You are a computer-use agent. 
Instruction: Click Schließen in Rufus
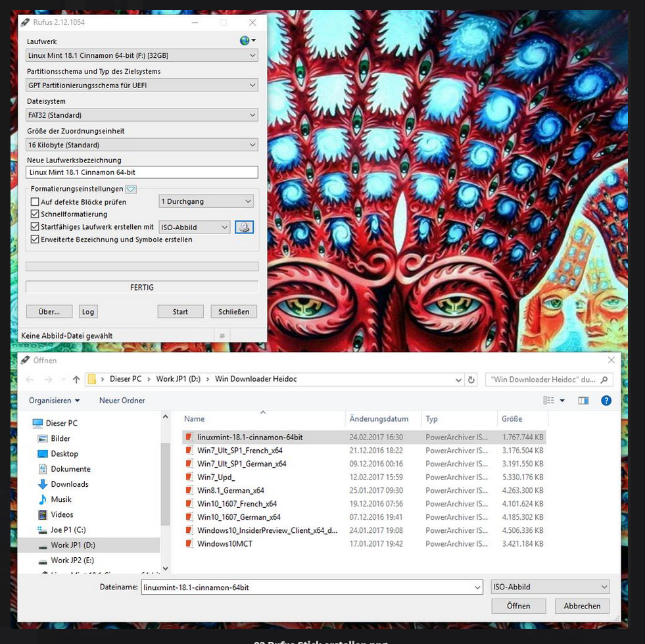pos(233,312)
